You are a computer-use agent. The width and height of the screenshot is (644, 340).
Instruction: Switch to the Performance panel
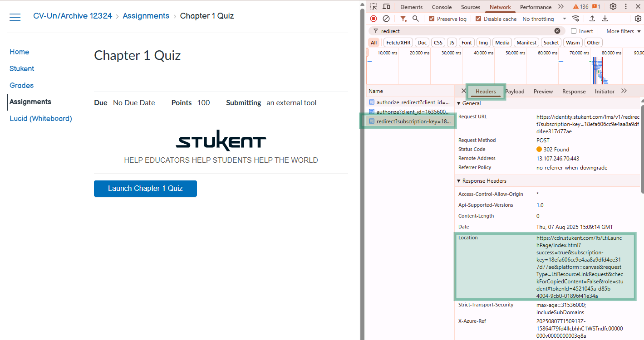click(536, 7)
